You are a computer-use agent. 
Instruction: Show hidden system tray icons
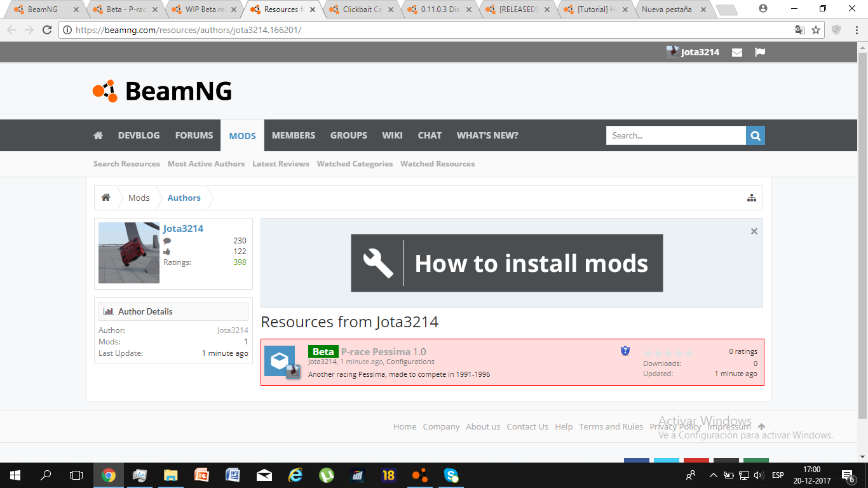point(713,475)
